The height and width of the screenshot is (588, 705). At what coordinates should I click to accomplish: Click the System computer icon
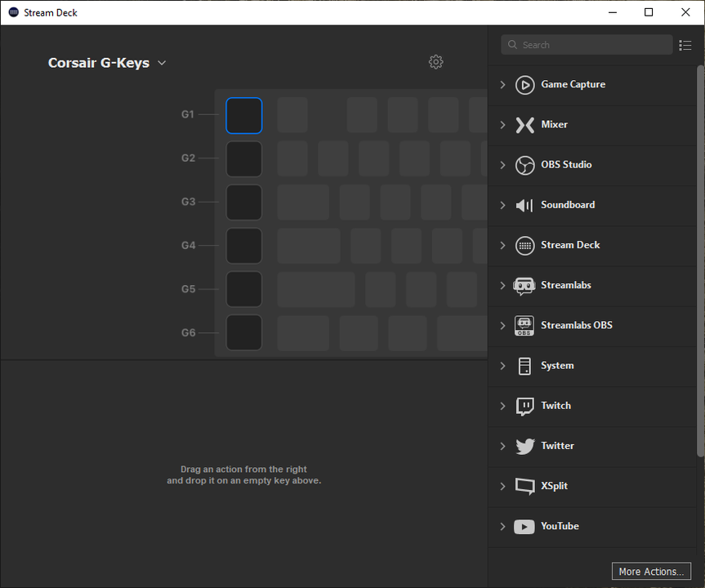(x=524, y=366)
